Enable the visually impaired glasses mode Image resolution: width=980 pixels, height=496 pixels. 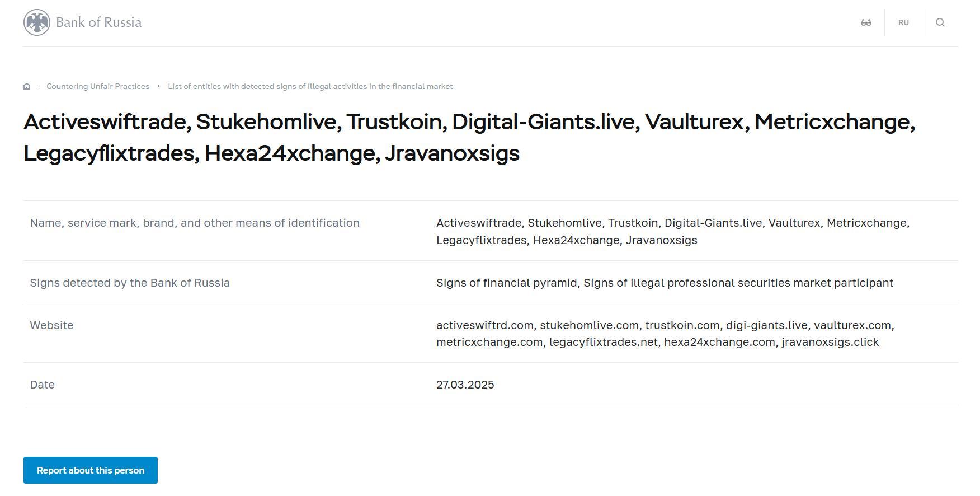click(866, 22)
